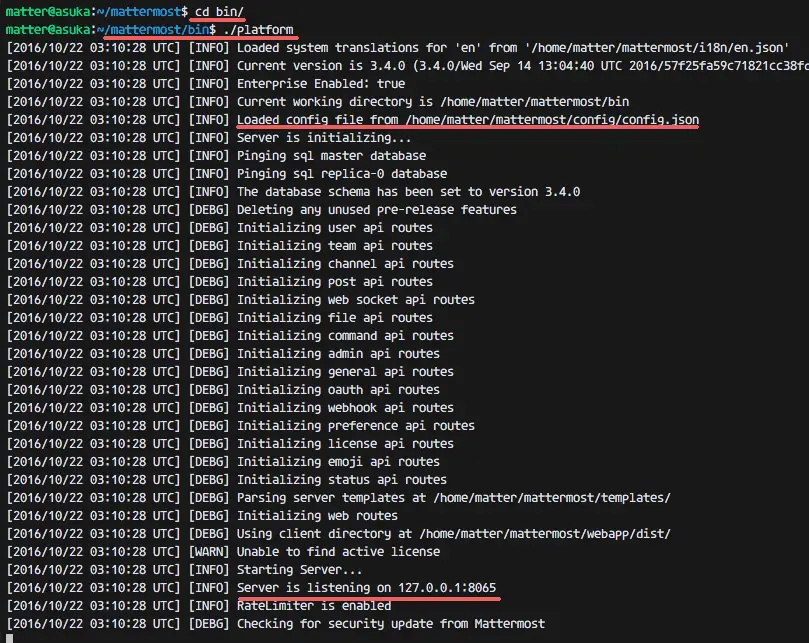This screenshot has height=643, width=809.
Task: Click 'Pinging sql master database' line
Action: [x=331, y=156]
